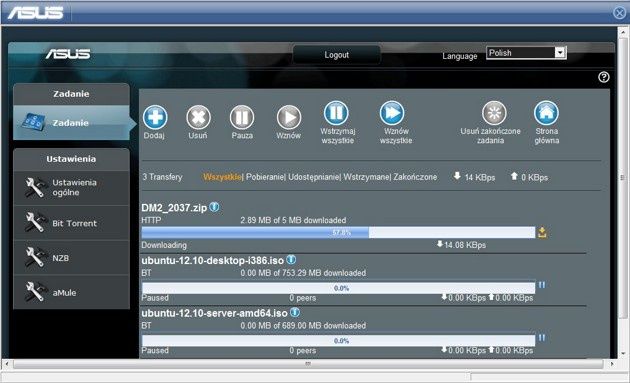Open the Zadanie item with the blue panel icon
630x383 pixels.
coord(72,123)
